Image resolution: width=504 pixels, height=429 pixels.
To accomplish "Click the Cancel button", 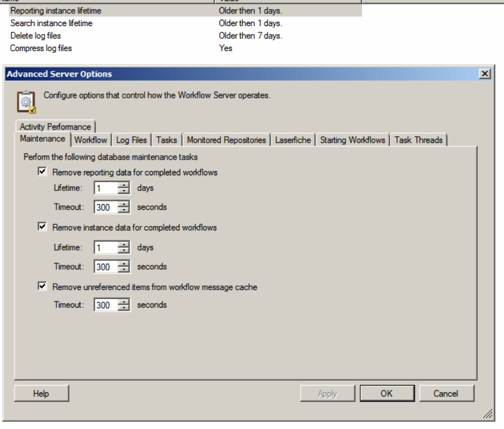I will click(x=446, y=393).
